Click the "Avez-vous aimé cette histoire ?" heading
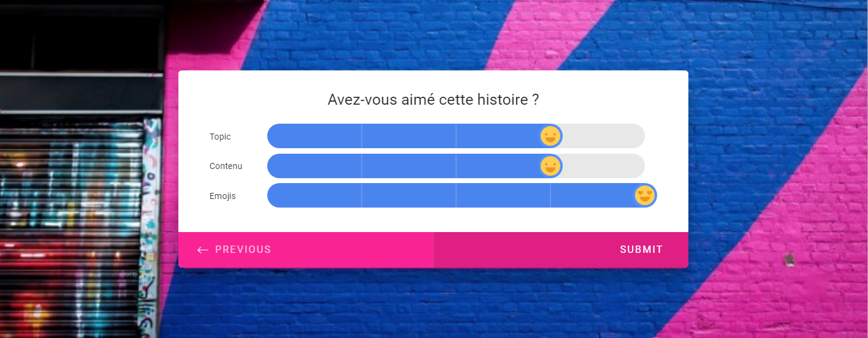Screen dimensions: 868x338 [433, 100]
